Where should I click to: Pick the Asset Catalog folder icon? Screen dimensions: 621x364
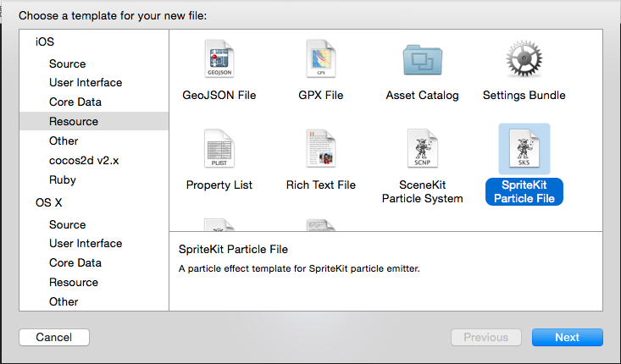422,61
